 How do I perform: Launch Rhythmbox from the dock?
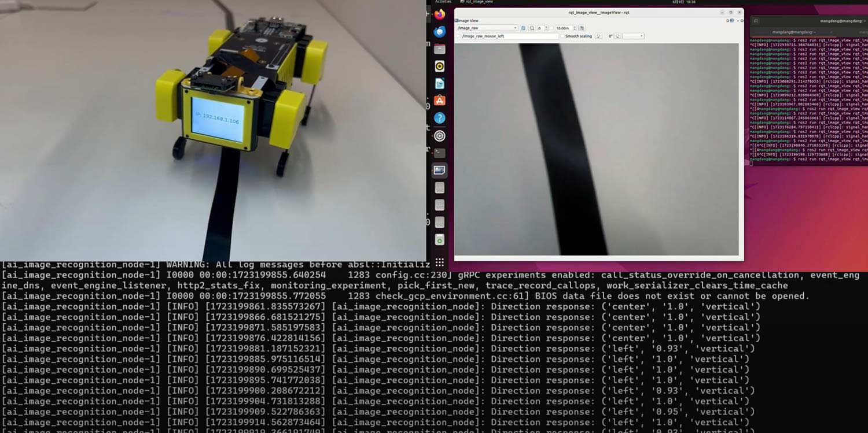coord(440,66)
